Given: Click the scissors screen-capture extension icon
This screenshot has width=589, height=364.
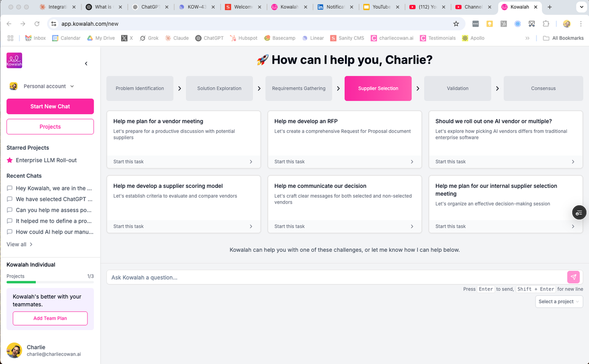Looking at the screenshot, I should tap(532, 24).
